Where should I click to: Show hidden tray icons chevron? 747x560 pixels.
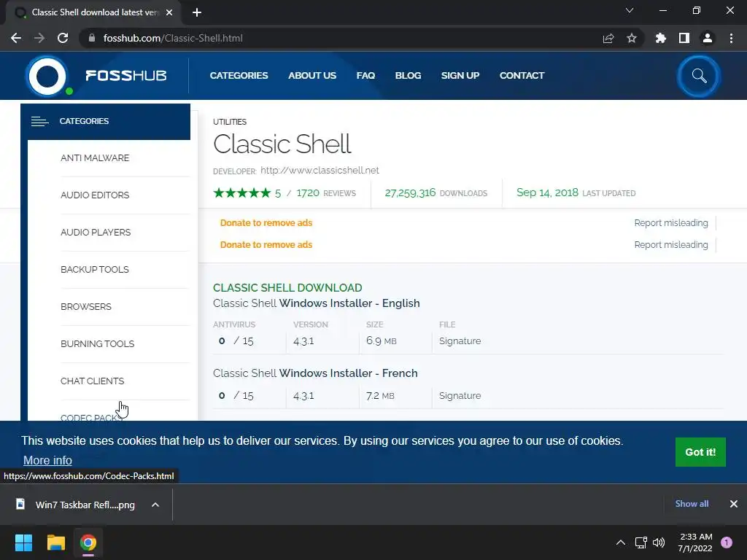pos(621,542)
